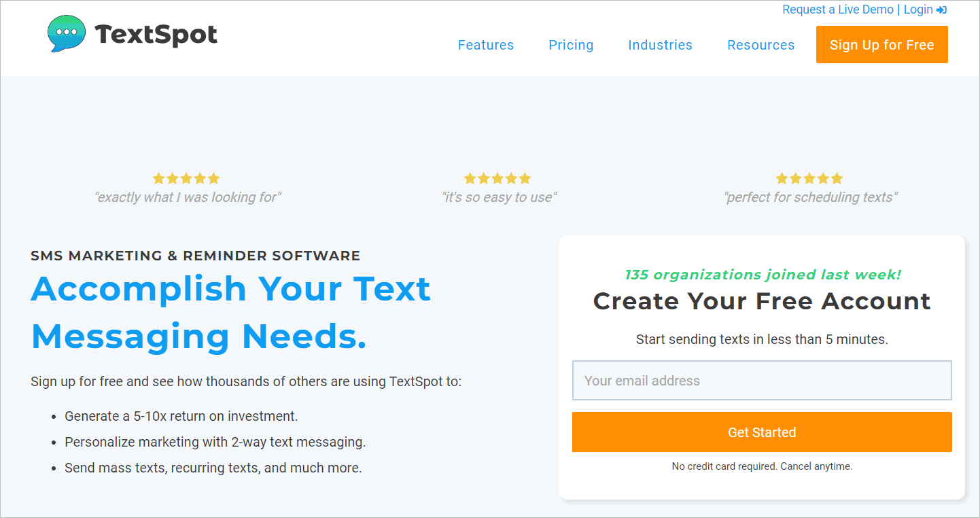Click the first star above "exactly what I was looking for"
The height and width of the screenshot is (518, 980).
(158, 177)
